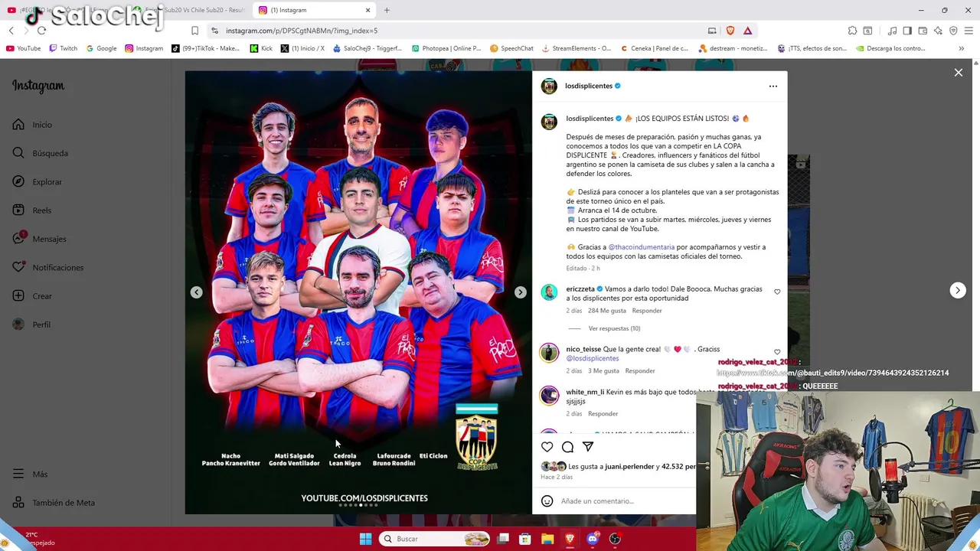This screenshot has width=980, height=551.
Task: Expand bookmarks bar overflow chevron
Action: click(961, 48)
